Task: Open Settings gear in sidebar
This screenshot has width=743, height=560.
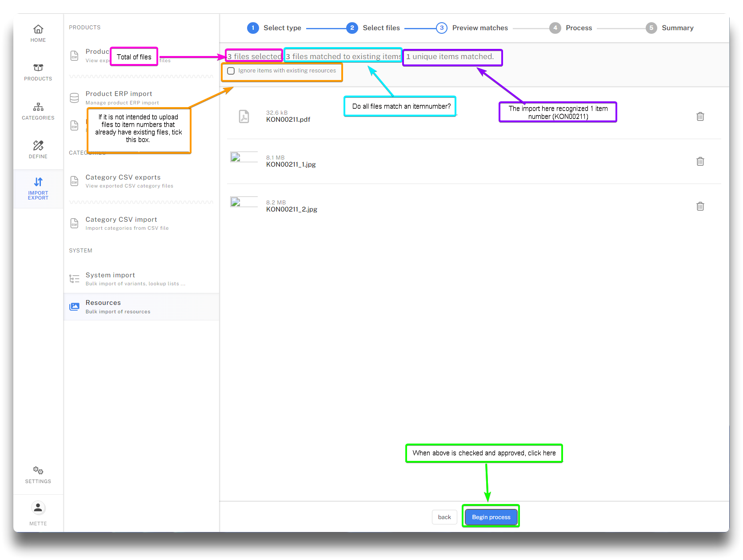Action: point(38,475)
